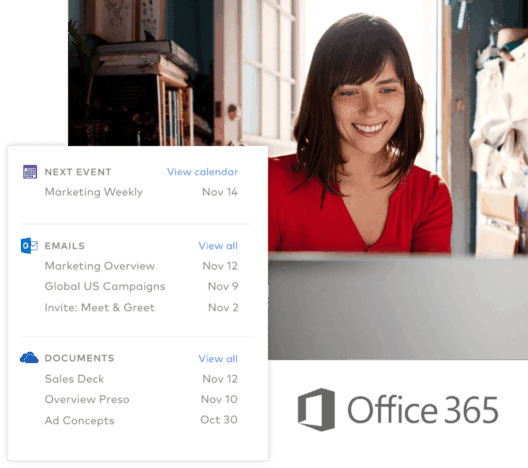Click the Office 365 wordmark text
528x468 pixels.
[423, 410]
